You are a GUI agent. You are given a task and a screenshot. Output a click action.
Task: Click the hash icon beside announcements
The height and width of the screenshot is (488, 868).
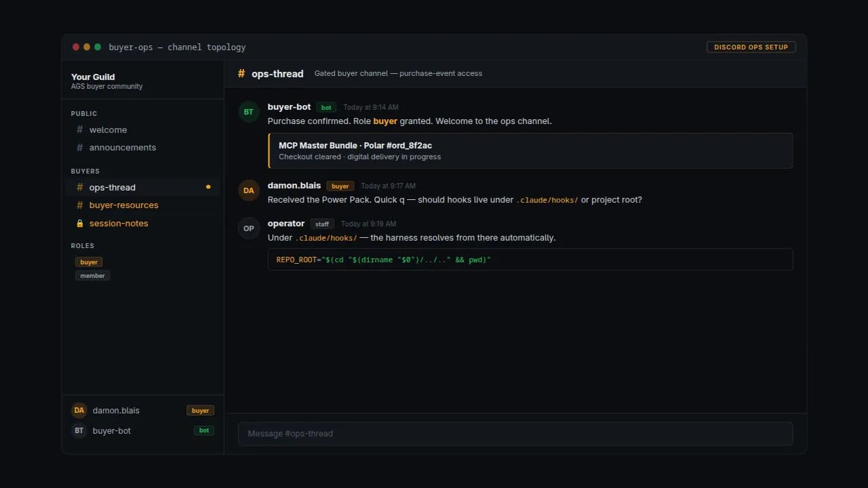tap(80, 147)
